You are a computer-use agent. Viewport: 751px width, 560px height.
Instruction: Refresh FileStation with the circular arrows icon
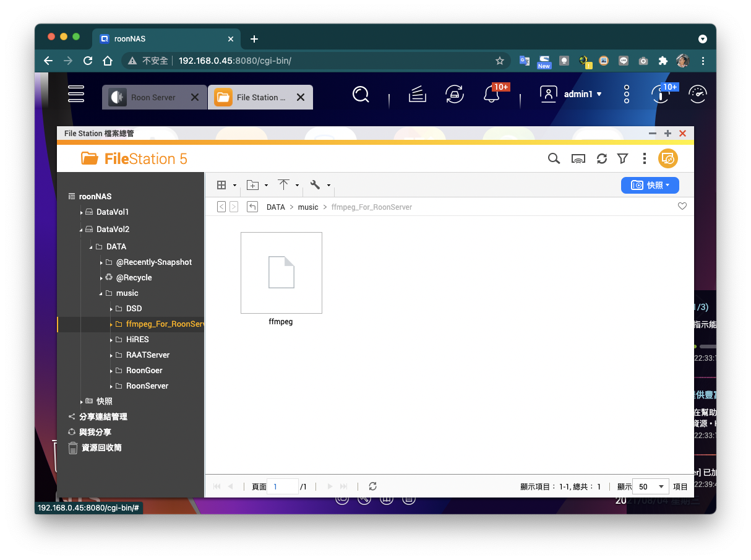602,159
